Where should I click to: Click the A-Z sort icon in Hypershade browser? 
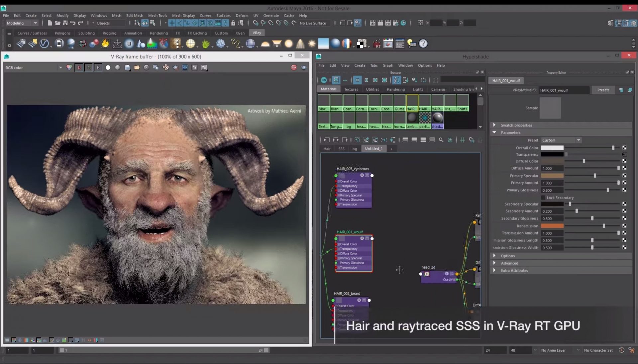tap(396, 80)
